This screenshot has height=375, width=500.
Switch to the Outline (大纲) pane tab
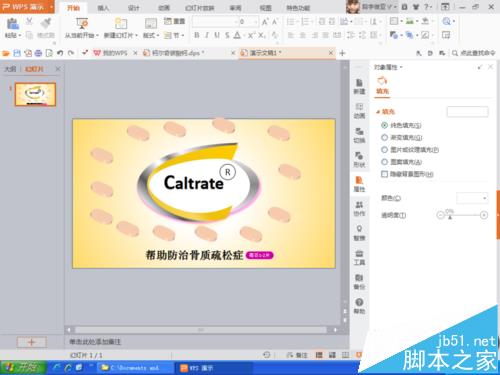10,69
